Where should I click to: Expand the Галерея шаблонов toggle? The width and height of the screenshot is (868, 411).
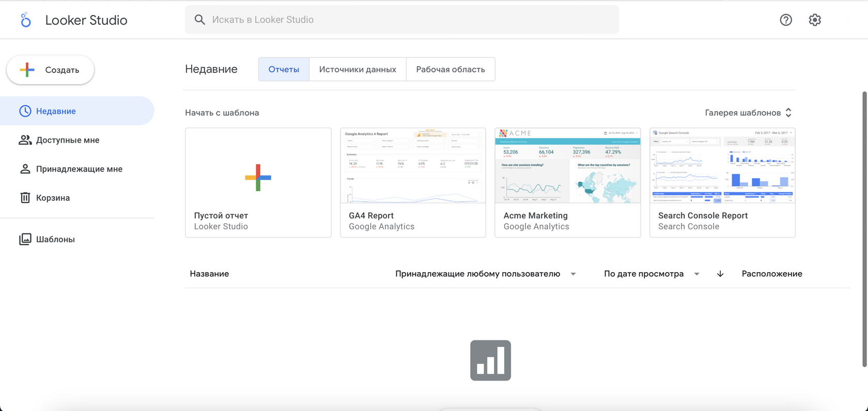(x=749, y=113)
